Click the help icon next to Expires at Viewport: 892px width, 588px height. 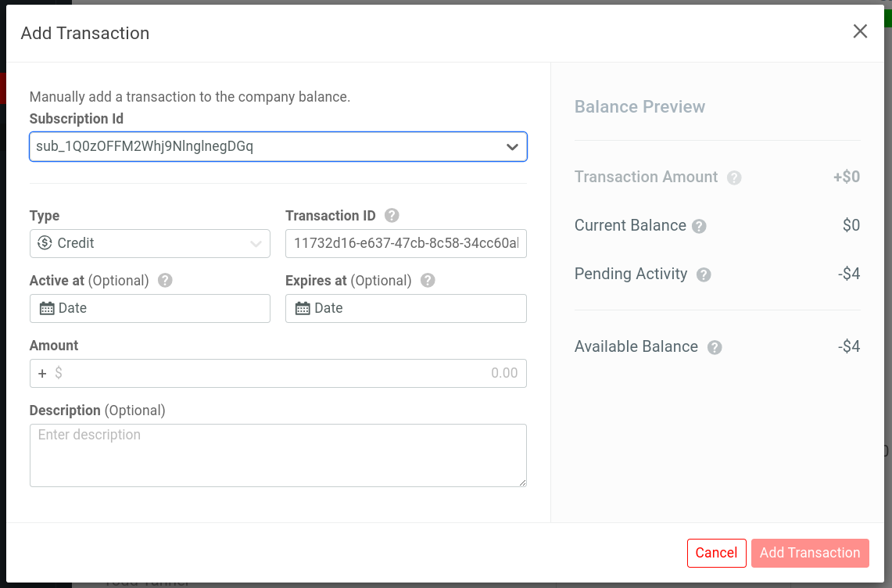(x=428, y=280)
